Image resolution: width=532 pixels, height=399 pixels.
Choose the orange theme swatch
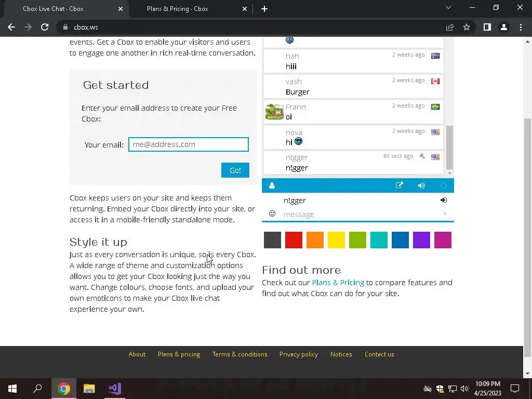point(315,240)
